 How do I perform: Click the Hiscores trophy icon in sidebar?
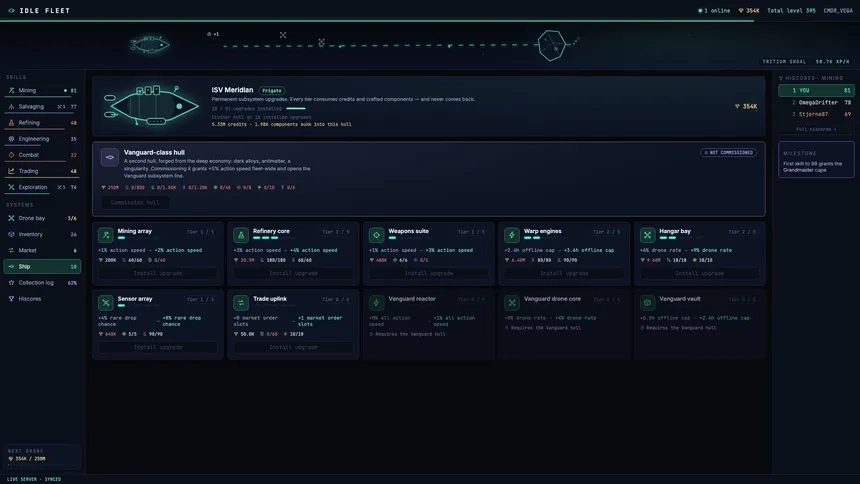tap(12, 299)
